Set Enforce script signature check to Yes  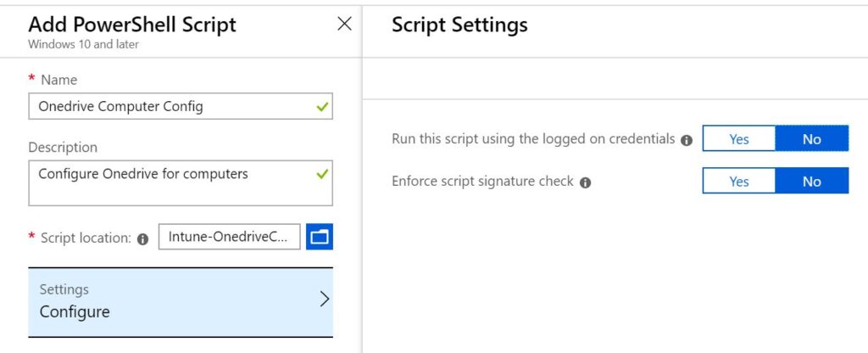(739, 182)
